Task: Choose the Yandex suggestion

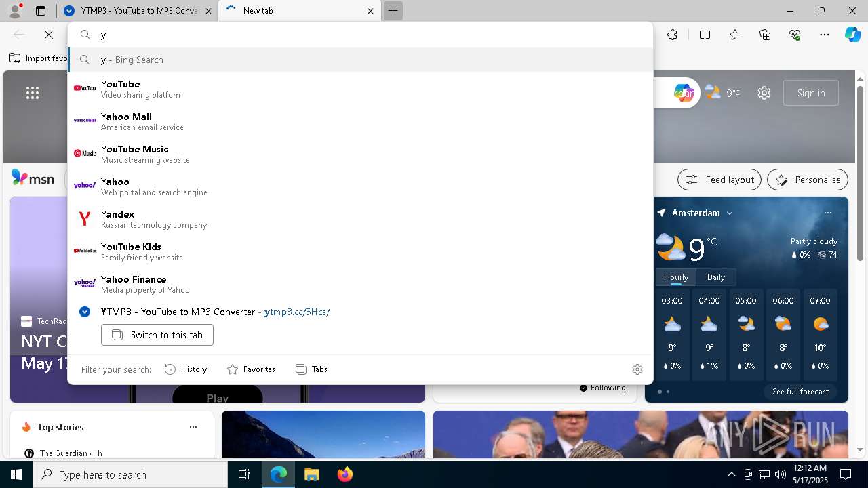Action: 360,219
